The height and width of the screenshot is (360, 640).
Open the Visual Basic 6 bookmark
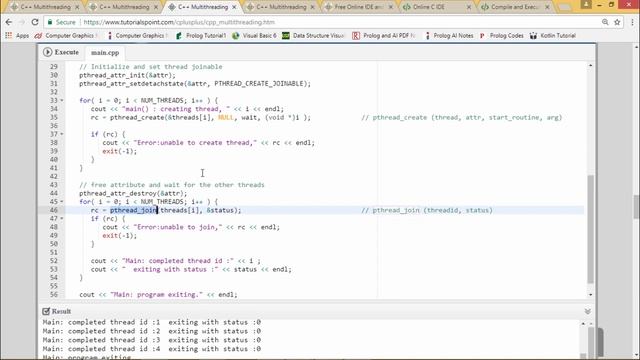(254, 36)
